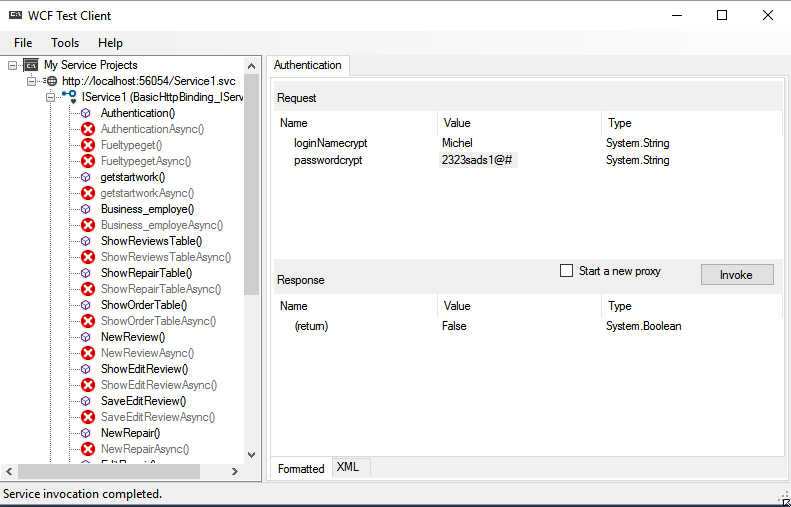Click the cube icon beside ShowOrderTable()
Viewport: 791px width, 507px height.
(x=86, y=305)
